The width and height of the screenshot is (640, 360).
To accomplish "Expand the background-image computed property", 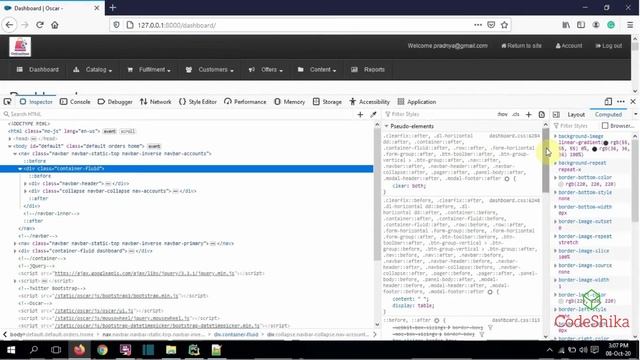I will point(555,136).
